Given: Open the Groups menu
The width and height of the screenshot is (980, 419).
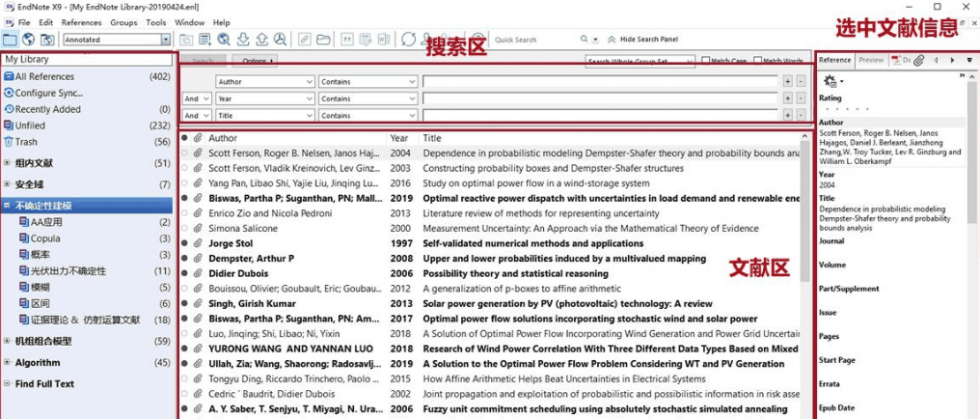Looking at the screenshot, I should tap(123, 22).
